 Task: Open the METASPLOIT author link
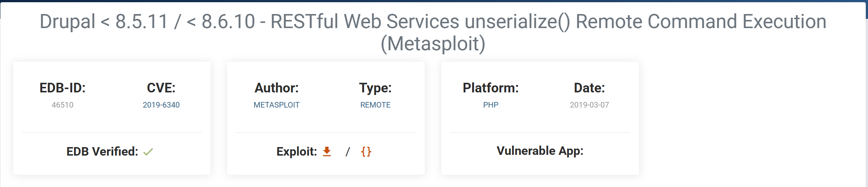pos(276,105)
